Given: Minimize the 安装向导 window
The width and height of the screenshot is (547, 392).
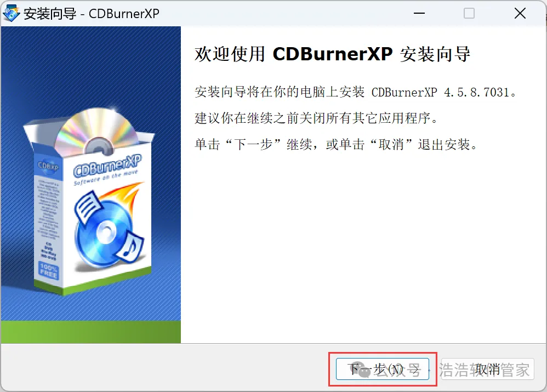Looking at the screenshot, I should click(419, 14).
